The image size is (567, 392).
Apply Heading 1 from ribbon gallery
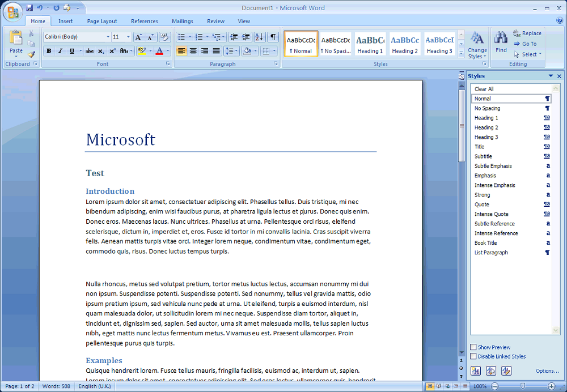point(370,44)
